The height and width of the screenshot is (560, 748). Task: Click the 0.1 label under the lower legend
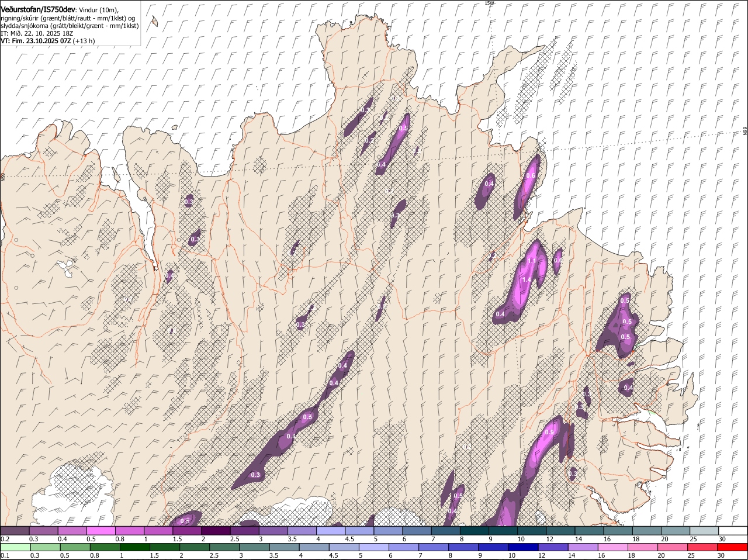click(x=5, y=555)
